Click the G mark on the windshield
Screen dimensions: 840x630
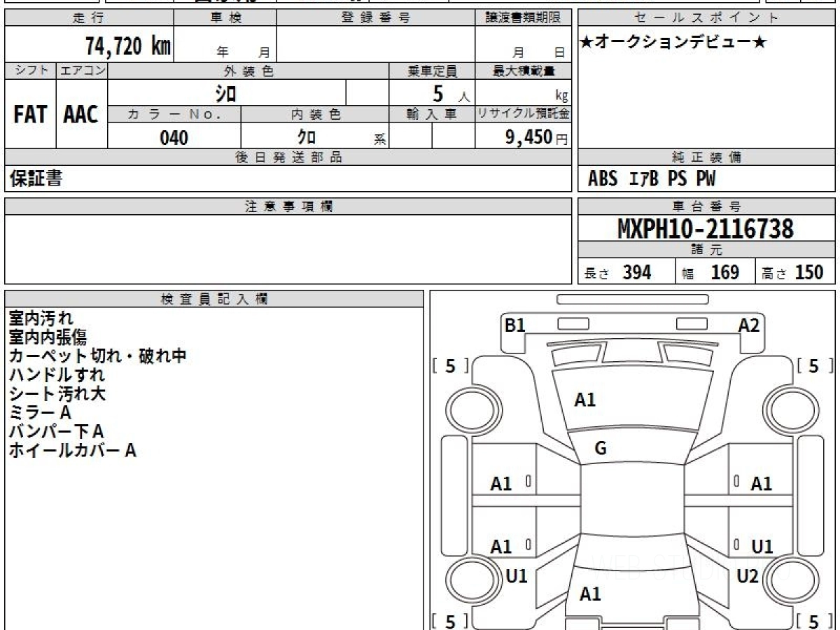tap(600, 449)
